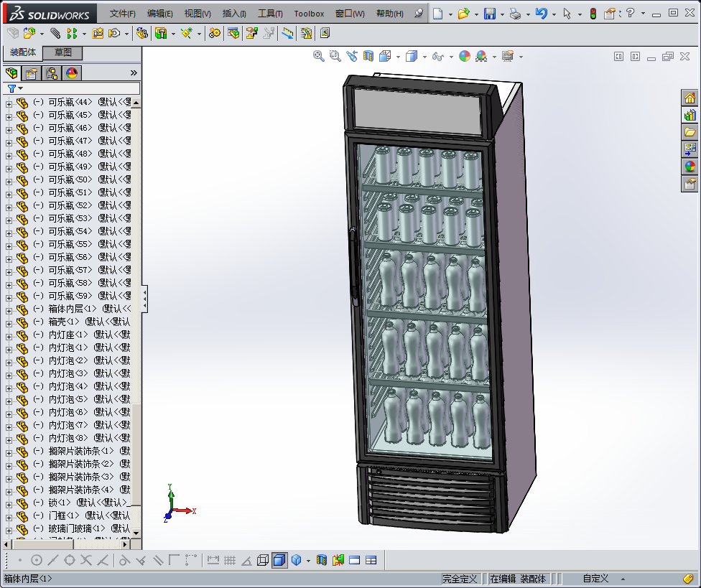Viewport: 701px width, 588px height.
Task: Click the AssemblyXpert warning icon
Action: [x=306, y=33]
